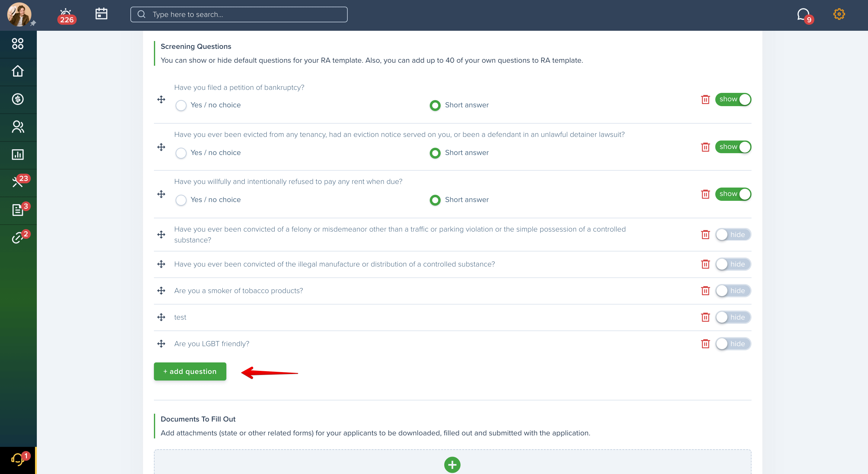Select Yes / no choice for bankruptcy question

pyautogui.click(x=181, y=105)
